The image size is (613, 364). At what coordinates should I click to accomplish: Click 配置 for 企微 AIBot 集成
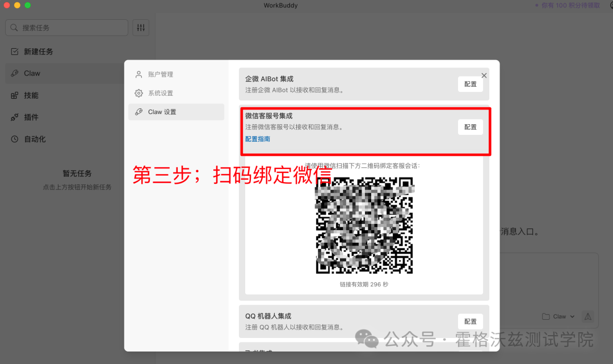[470, 83]
